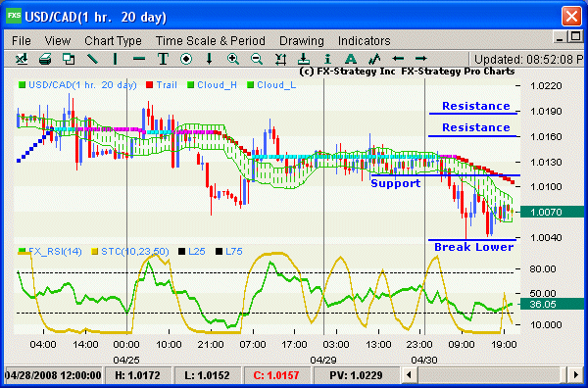588x388 pixels.
Task: Click the 04/30 date axis label
Action: 424,360
